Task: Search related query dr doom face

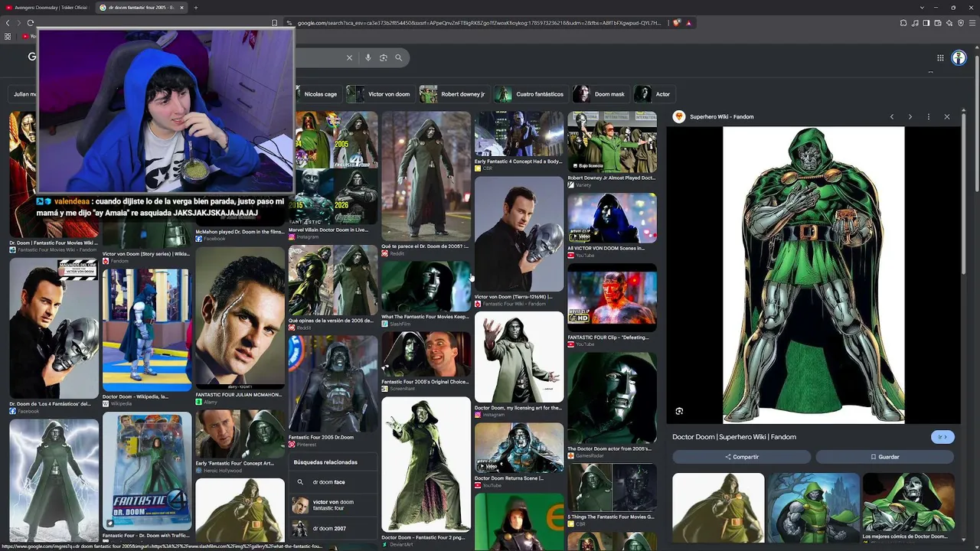Action: (x=333, y=482)
